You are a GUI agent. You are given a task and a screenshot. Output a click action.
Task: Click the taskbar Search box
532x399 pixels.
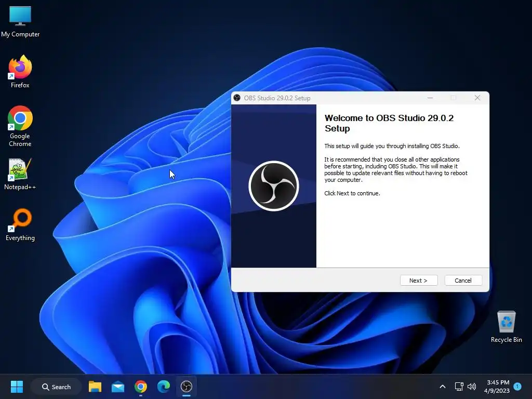coord(56,387)
